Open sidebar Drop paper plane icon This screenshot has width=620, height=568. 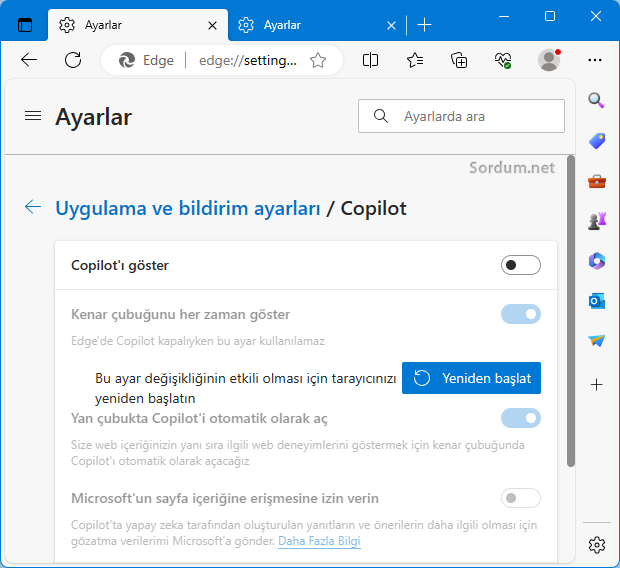(596, 340)
